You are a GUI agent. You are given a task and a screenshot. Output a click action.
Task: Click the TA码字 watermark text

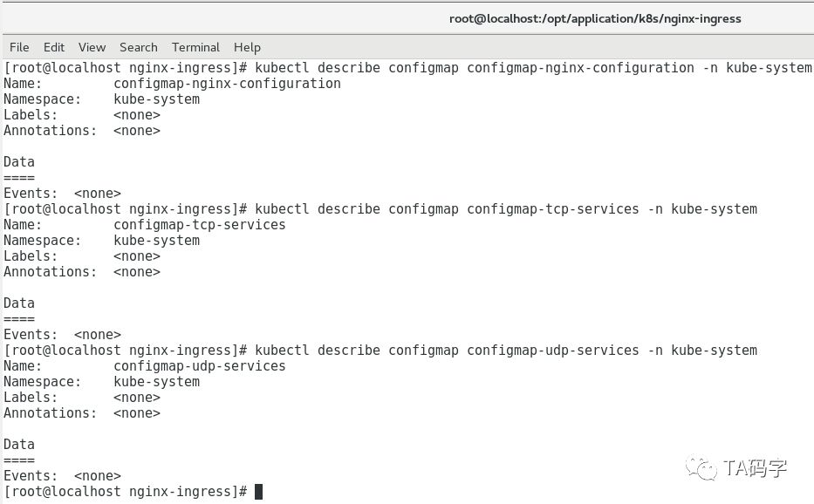click(x=756, y=468)
